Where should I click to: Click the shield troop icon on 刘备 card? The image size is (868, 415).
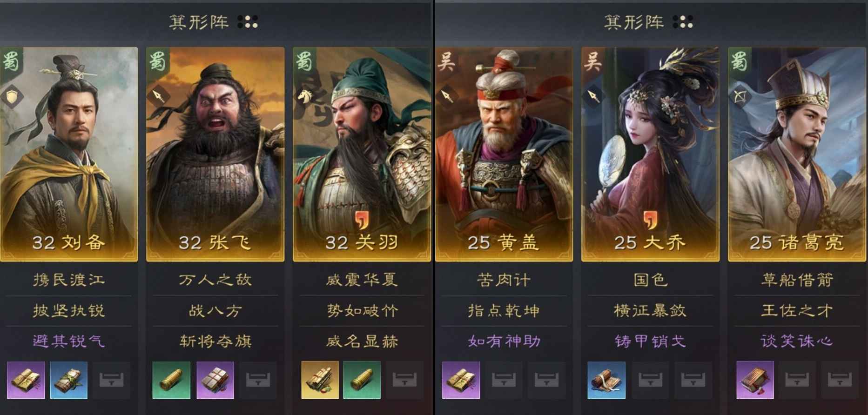click(11, 97)
